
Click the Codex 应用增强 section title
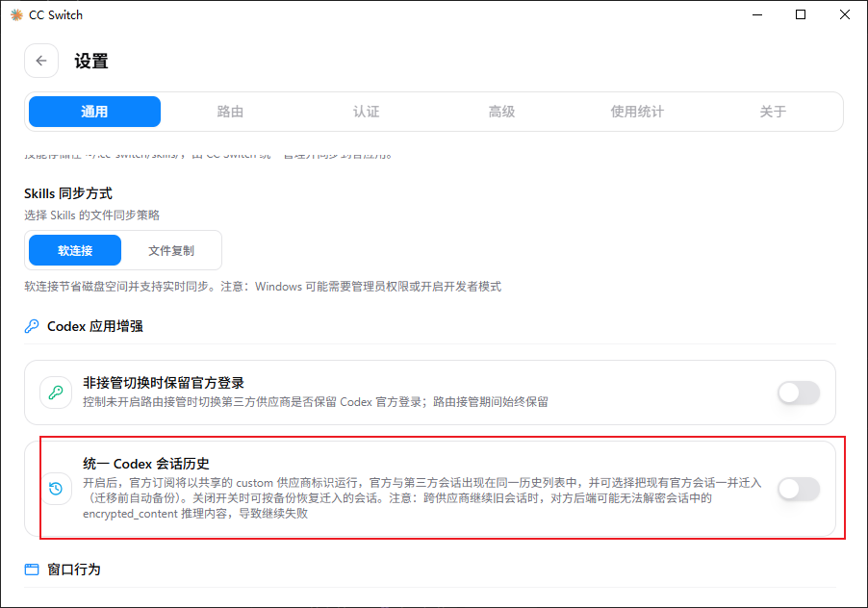[x=95, y=326]
